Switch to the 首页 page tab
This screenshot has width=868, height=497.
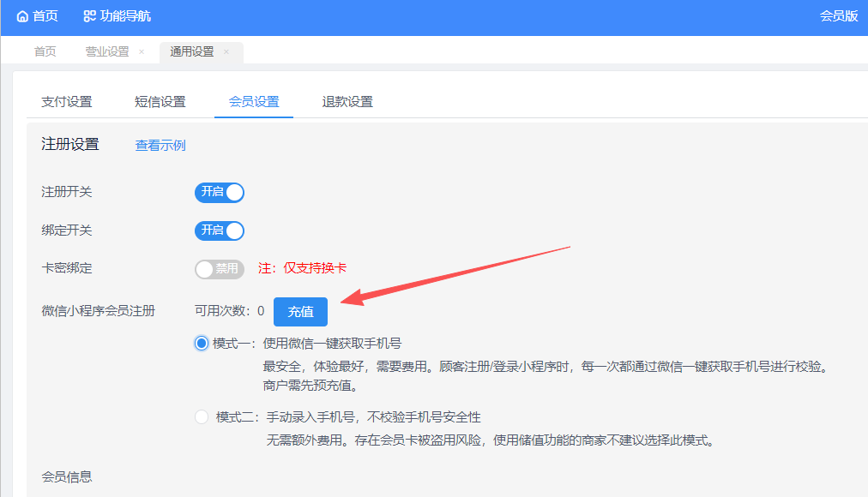(x=45, y=52)
